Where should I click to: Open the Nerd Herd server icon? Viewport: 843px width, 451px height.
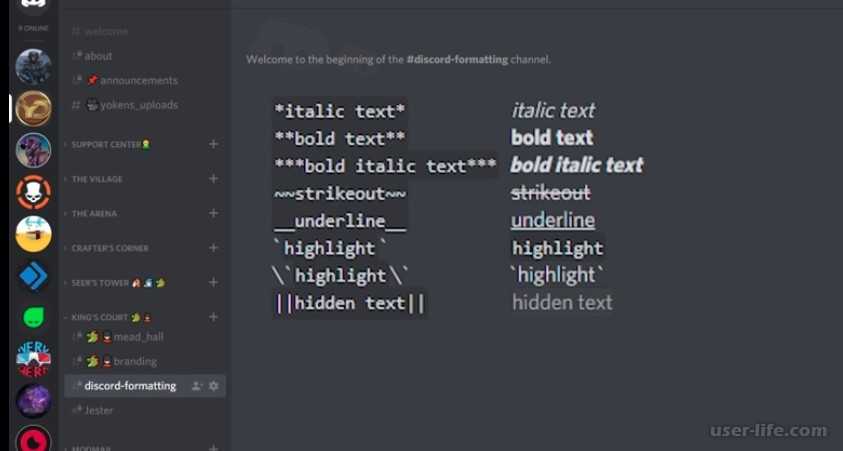[x=33, y=359]
